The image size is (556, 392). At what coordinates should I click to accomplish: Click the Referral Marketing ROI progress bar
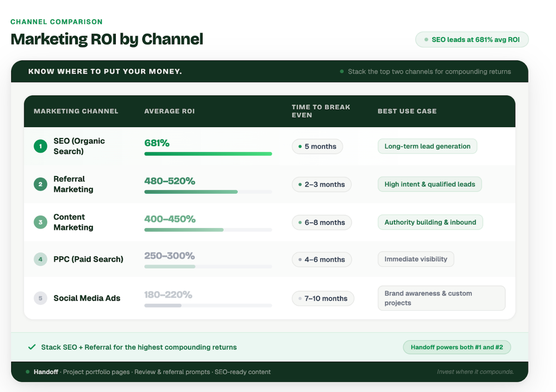pyautogui.click(x=208, y=192)
